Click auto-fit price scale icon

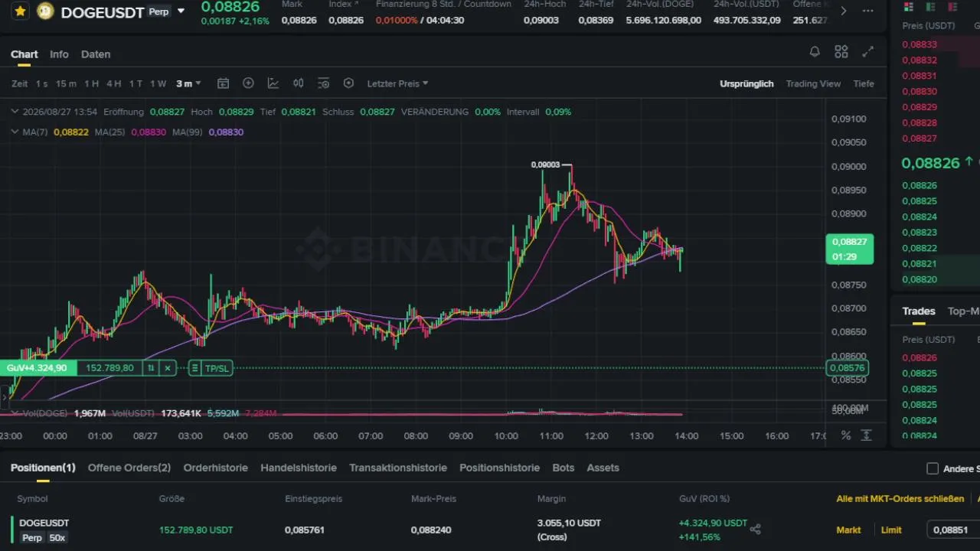point(866,435)
